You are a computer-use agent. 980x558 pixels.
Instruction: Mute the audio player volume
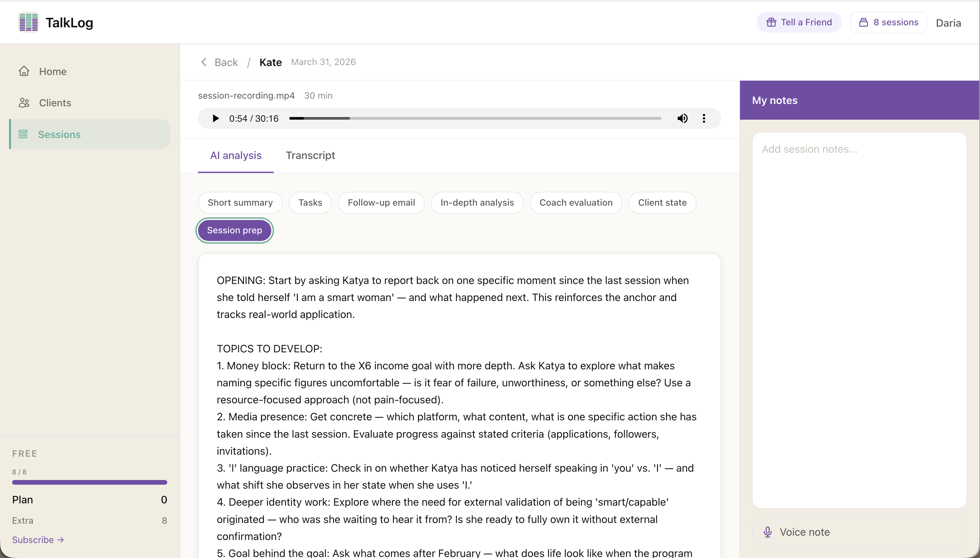[682, 118]
